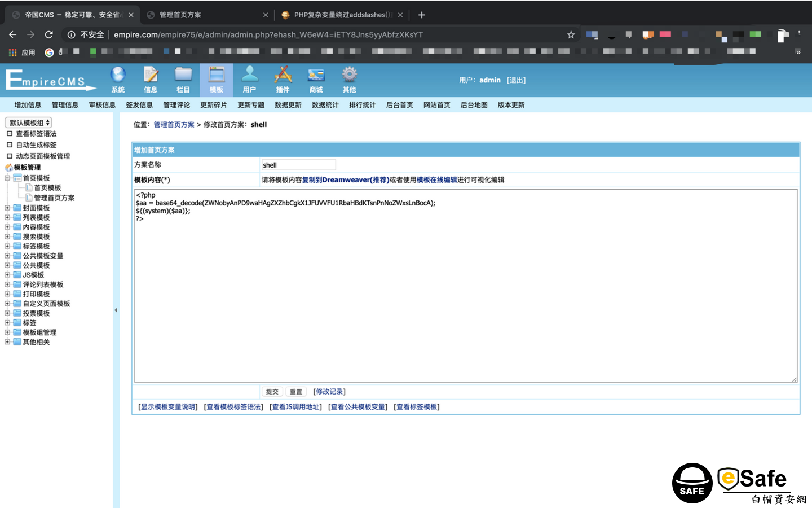Image resolution: width=812 pixels, height=508 pixels.
Task: Switch to the 管理首页方案 browser tab
Action: click(206, 15)
